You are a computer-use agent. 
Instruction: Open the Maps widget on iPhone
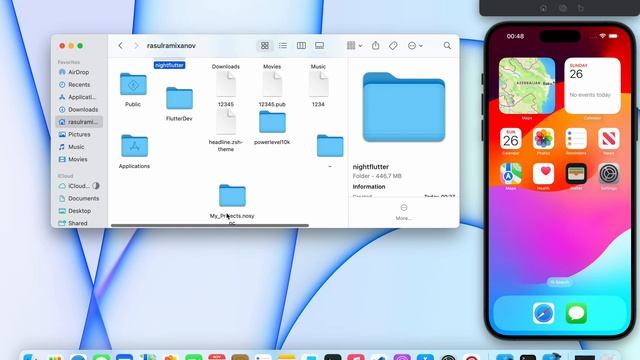[x=527, y=86]
